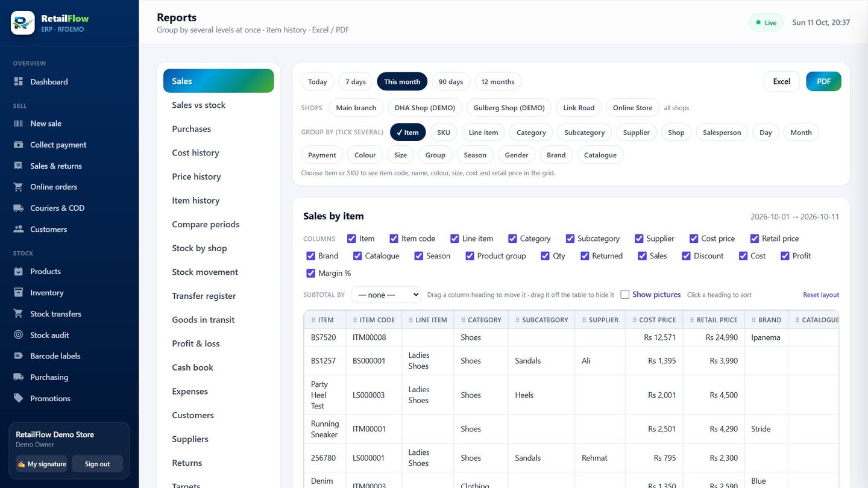Click the RetailFlow logo icon

click(23, 23)
